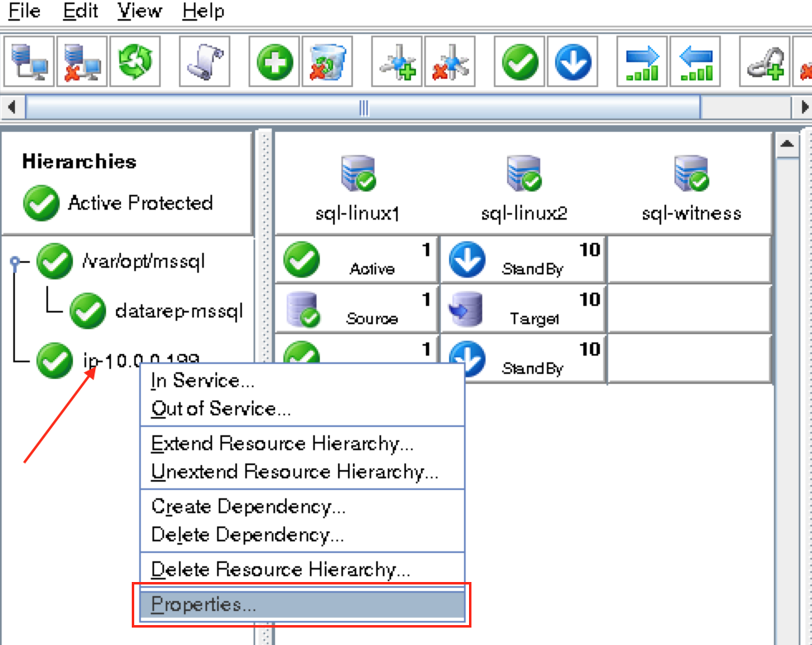Put resource In Service with the green checkmark icon
Viewport: 812px width, 645px height.
click(x=520, y=61)
